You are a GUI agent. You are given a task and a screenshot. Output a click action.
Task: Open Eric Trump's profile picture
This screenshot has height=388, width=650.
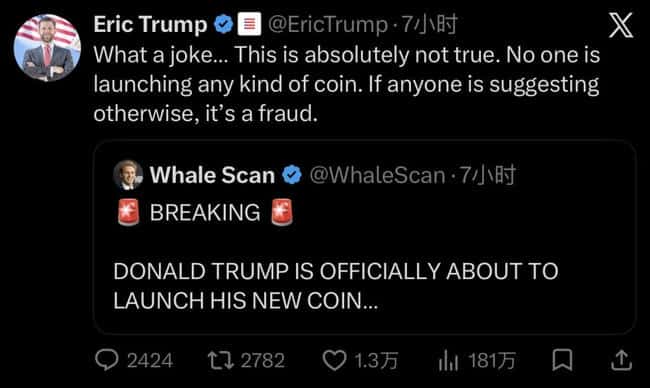coord(47,47)
